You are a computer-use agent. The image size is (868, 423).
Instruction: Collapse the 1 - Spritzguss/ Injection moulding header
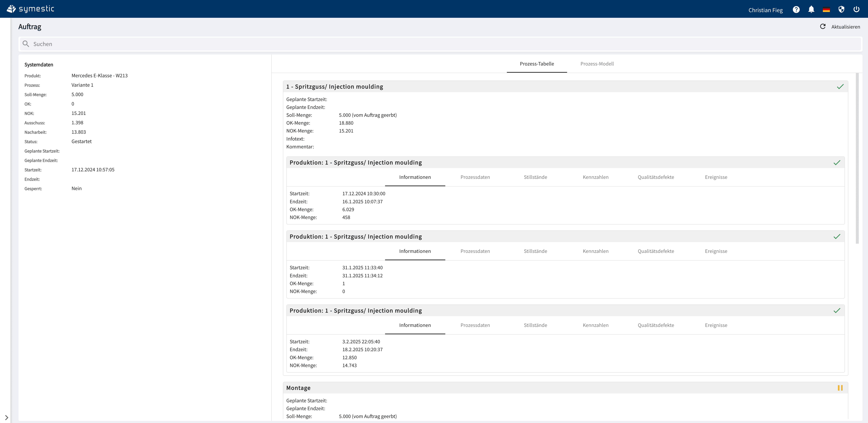coord(565,87)
